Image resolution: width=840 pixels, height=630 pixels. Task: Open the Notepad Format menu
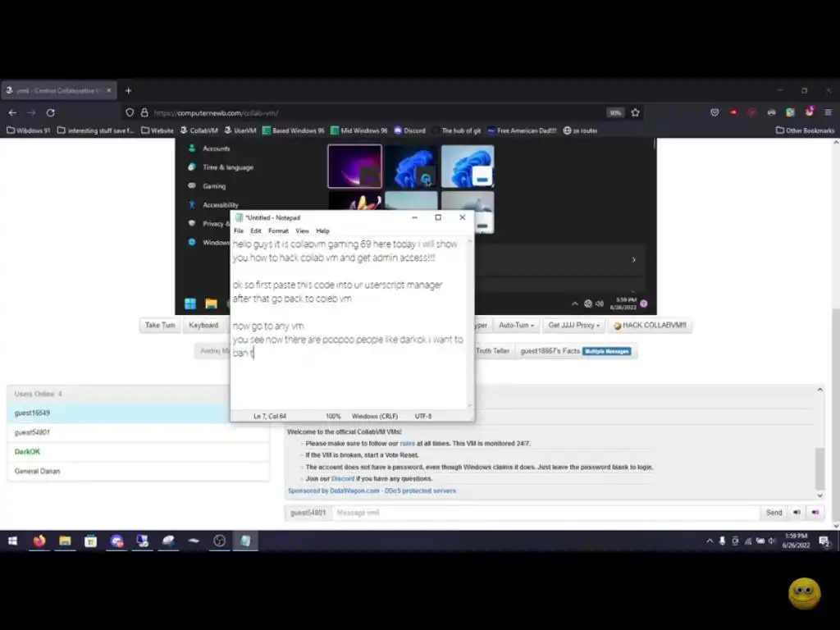[x=279, y=231]
